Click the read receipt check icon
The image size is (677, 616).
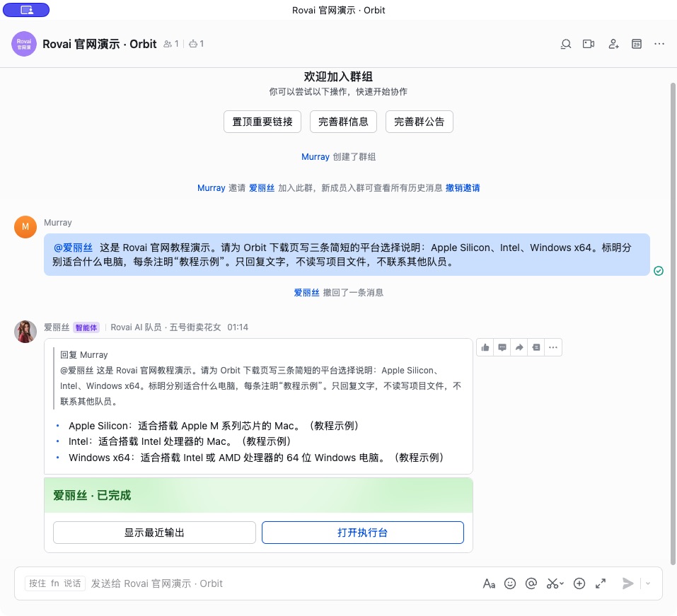(x=659, y=271)
